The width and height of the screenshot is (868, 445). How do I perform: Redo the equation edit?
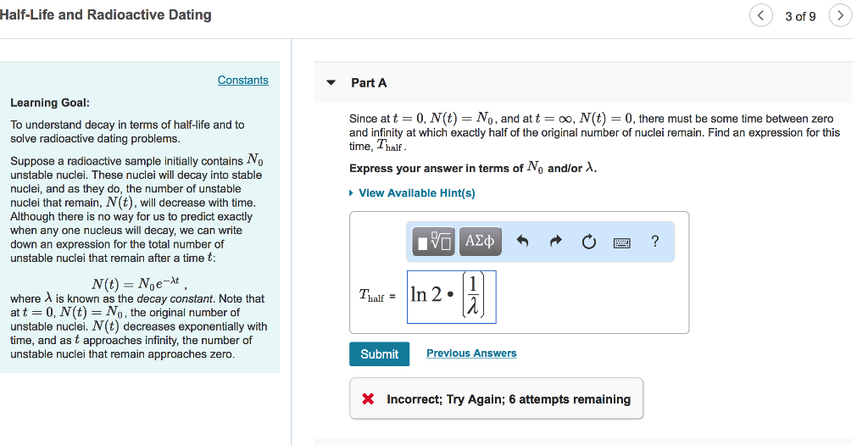pyautogui.click(x=556, y=242)
